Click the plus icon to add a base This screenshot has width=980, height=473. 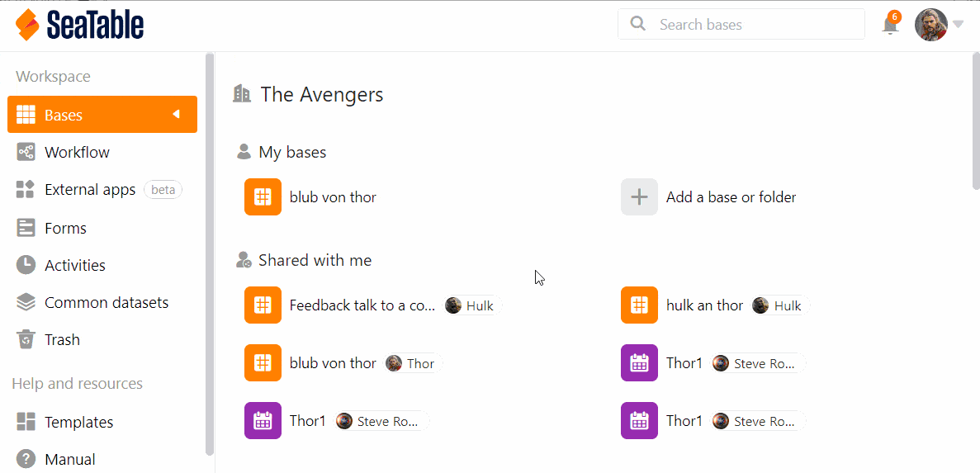click(639, 197)
